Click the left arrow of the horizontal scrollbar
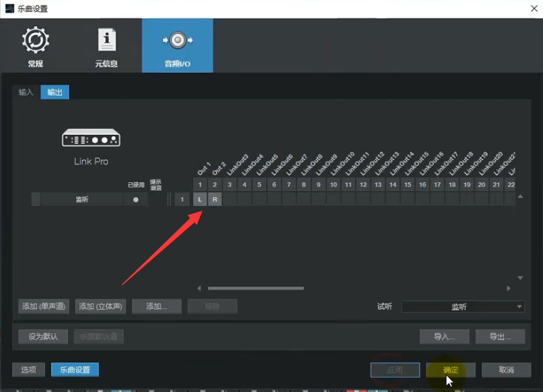Viewport: 543px width, 392px height. [199, 288]
